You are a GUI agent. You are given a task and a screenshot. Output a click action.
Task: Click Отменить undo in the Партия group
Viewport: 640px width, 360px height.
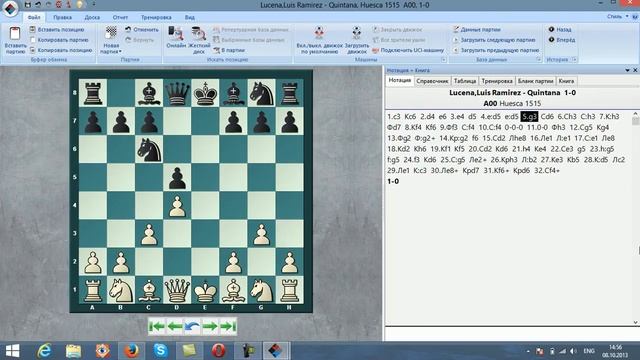(x=142, y=29)
